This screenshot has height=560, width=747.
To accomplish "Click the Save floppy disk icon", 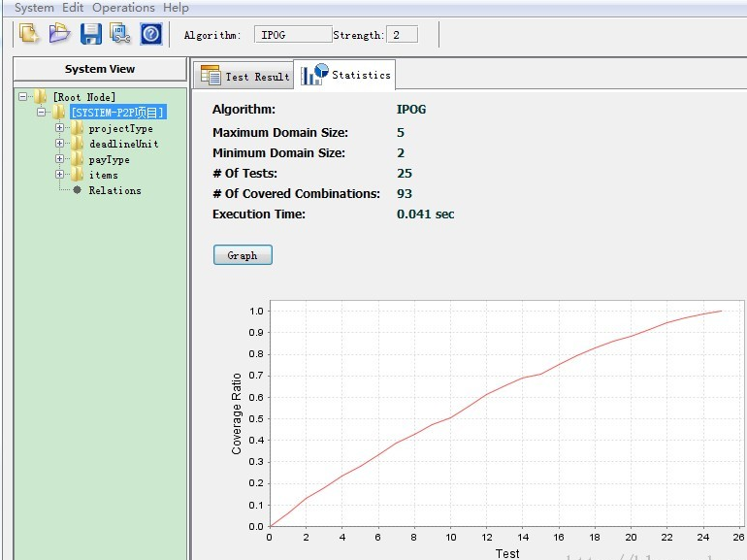I will click(90, 34).
